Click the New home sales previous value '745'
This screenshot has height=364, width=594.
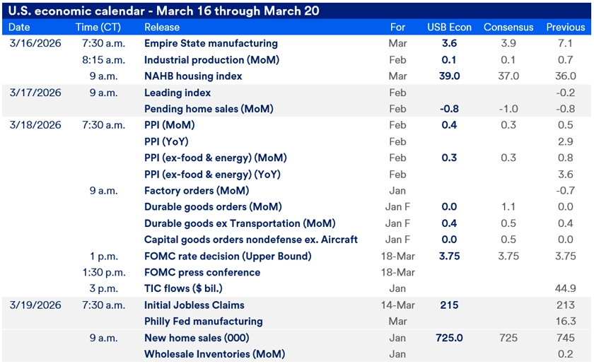[566, 338]
